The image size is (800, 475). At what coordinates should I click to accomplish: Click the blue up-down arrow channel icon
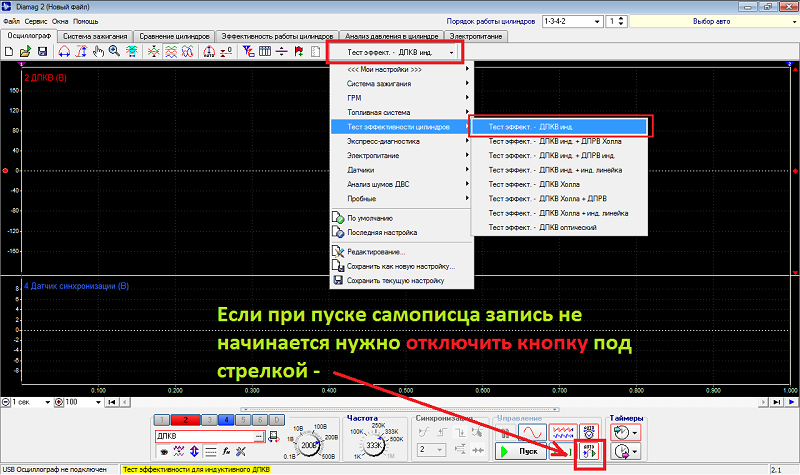[194, 452]
